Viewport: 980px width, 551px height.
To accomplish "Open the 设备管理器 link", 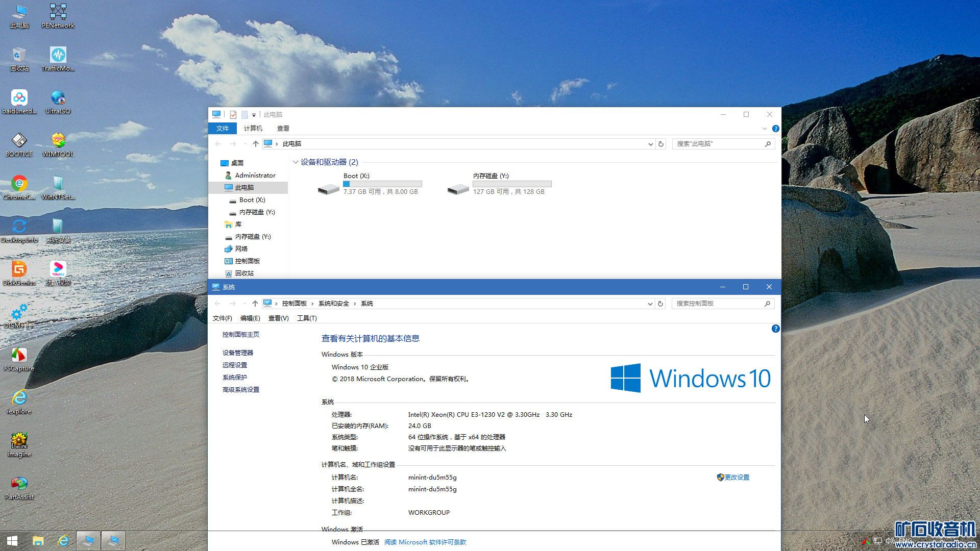I will click(x=238, y=353).
